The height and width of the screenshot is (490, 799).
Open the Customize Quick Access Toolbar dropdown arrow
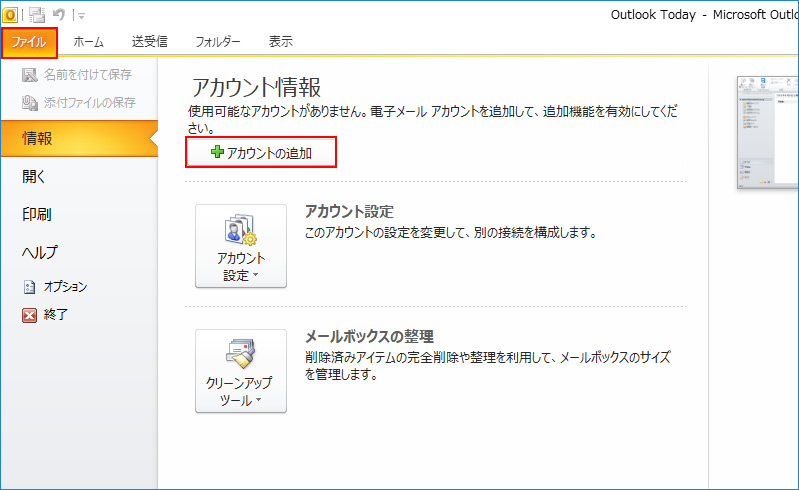tap(81, 16)
